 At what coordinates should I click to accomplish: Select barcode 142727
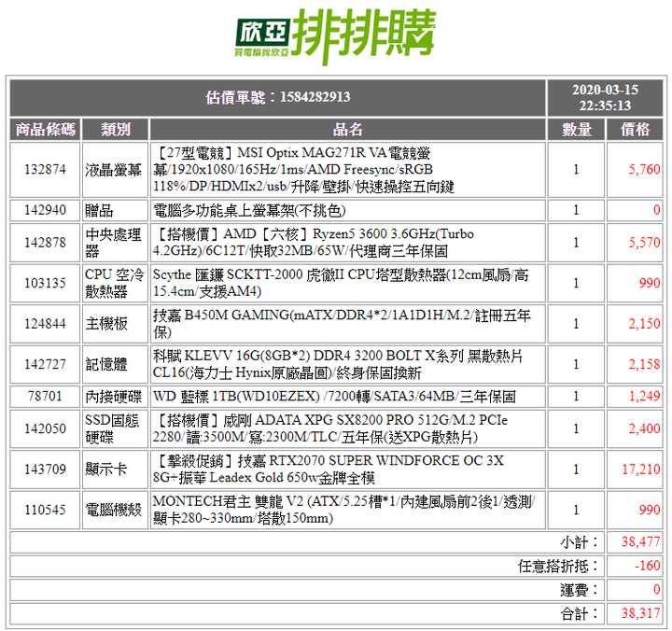pos(45,364)
